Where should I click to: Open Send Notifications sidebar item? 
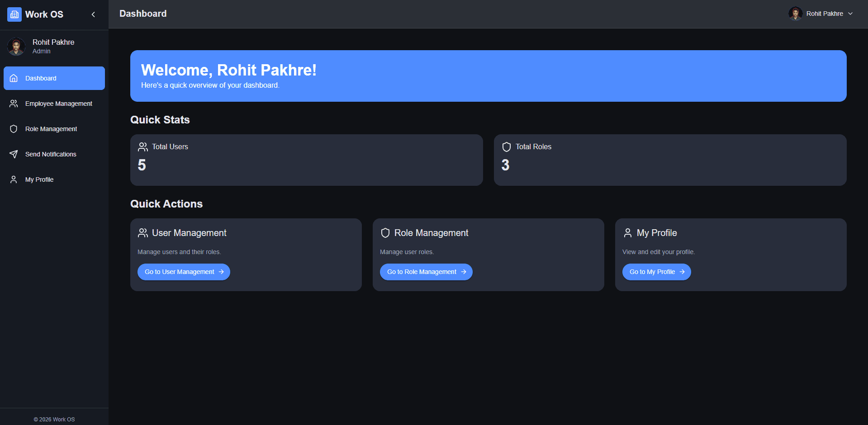[x=51, y=154]
